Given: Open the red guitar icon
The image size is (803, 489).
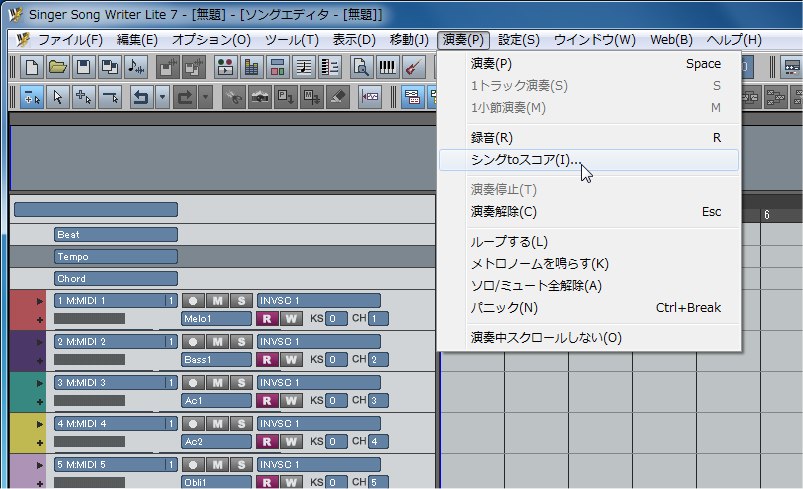Looking at the screenshot, I should coord(413,67).
